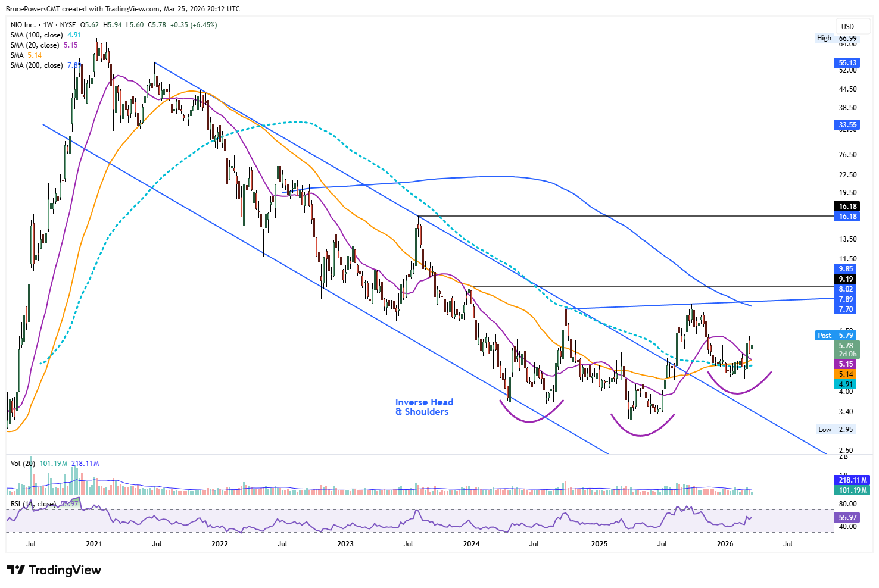Click the 2.95 low price value
This screenshot has width=879, height=588.
coord(846,430)
